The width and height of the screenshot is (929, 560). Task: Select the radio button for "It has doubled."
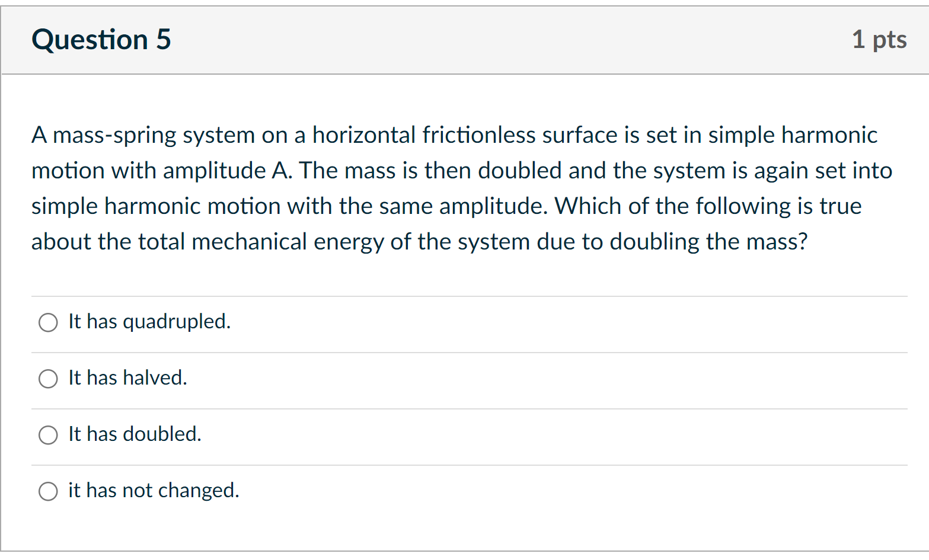[x=48, y=435]
